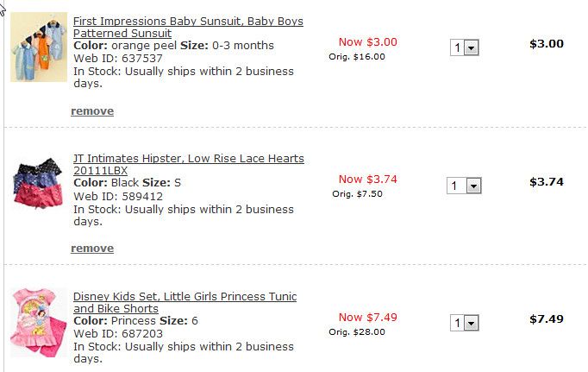Click the "Orig. $28.00" original price text
The height and width of the screenshot is (372, 588).
coord(357,331)
